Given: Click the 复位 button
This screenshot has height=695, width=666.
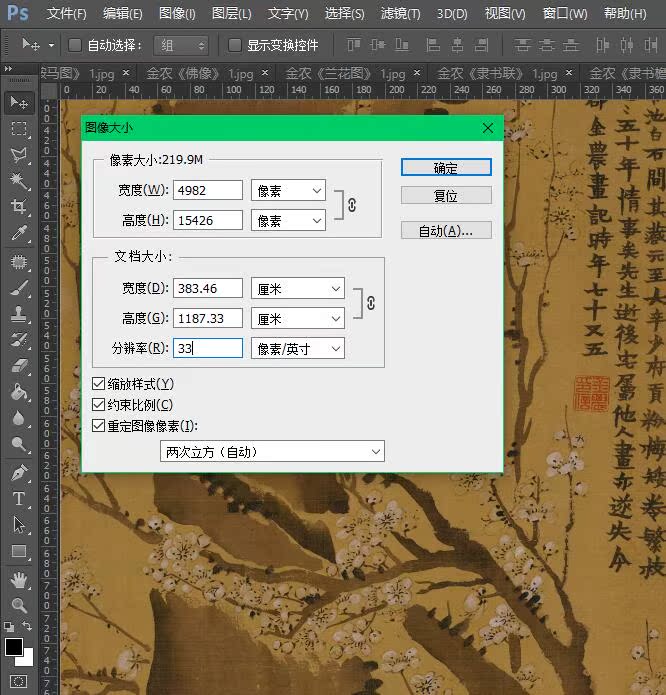Looking at the screenshot, I should tap(446, 195).
